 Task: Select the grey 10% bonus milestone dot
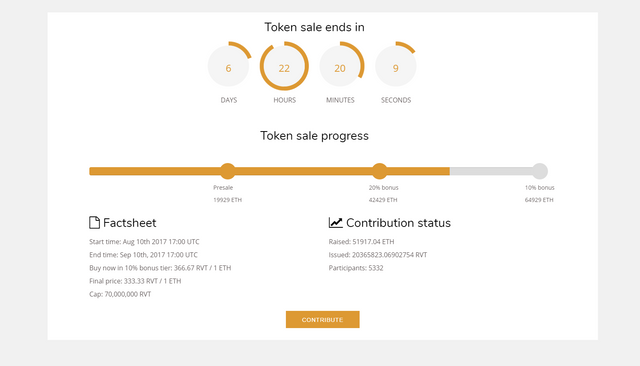pyautogui.click(x=540, y=171)
